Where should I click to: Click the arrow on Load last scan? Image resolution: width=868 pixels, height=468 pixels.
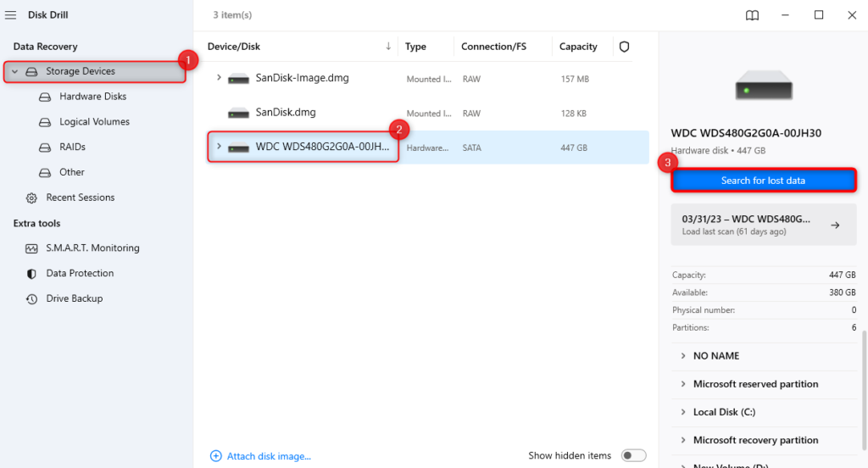click(835, 226)
